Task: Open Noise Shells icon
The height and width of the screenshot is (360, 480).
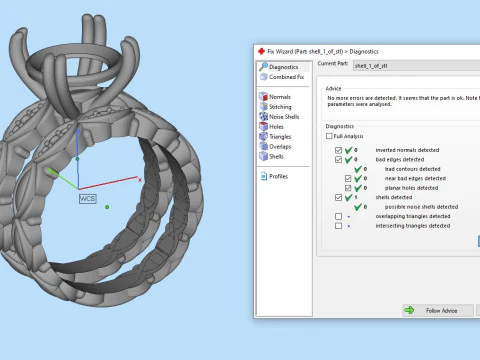Action: coord(263,116)
